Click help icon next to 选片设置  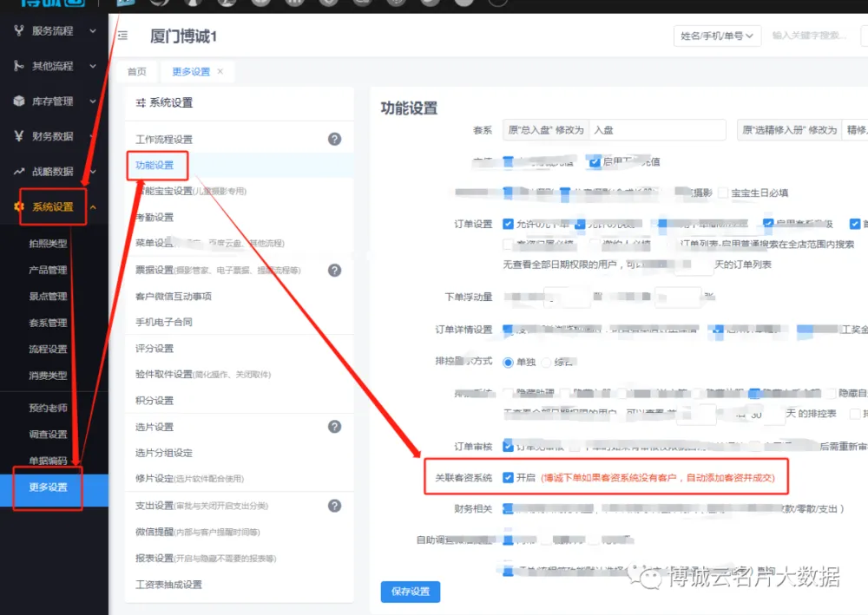334,427
